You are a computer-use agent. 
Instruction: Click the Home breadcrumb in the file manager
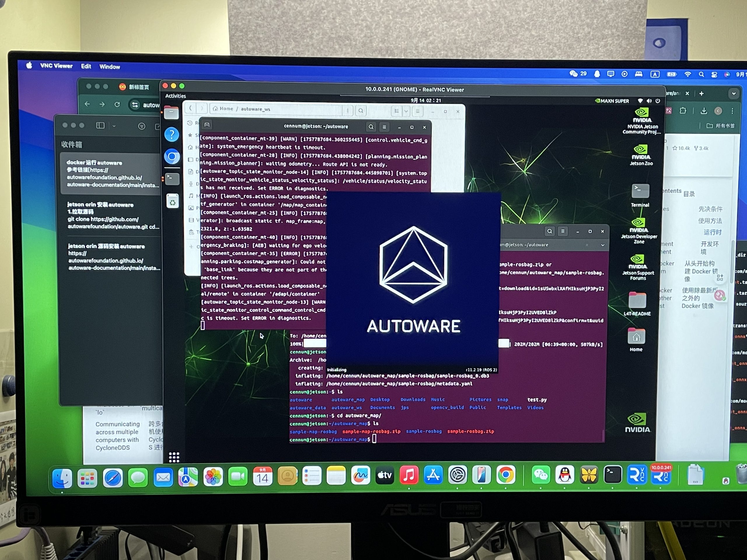[224, 109]
